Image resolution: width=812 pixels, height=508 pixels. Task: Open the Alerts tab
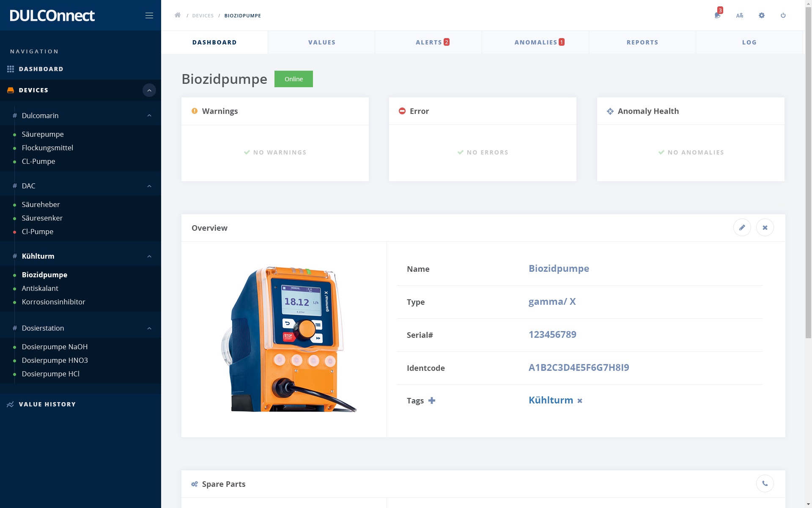tap(428, 42)
